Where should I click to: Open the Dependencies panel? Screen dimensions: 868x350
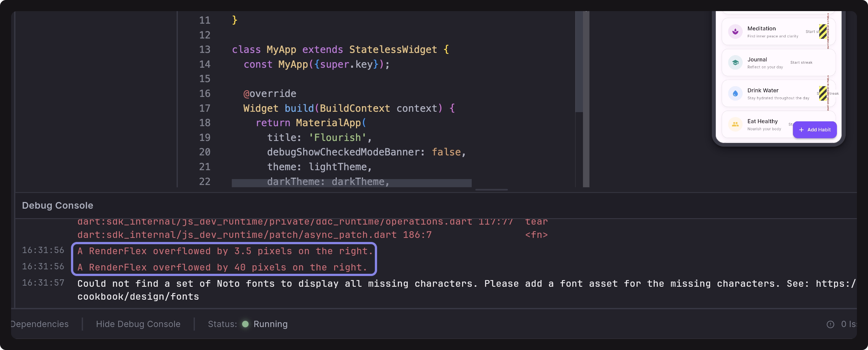pos(40,324)
